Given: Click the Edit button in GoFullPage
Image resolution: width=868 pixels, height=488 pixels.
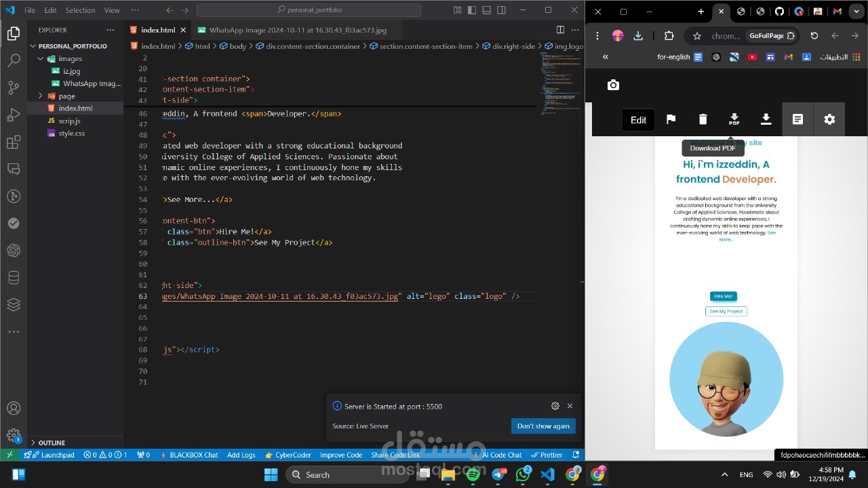Looking at the screenshot, I should click(639, 120).
